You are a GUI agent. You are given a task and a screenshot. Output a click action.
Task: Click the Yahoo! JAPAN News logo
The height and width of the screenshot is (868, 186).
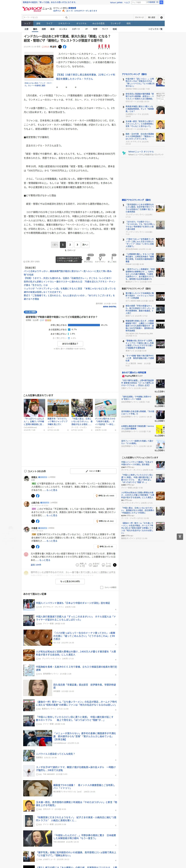coord(37,9)
